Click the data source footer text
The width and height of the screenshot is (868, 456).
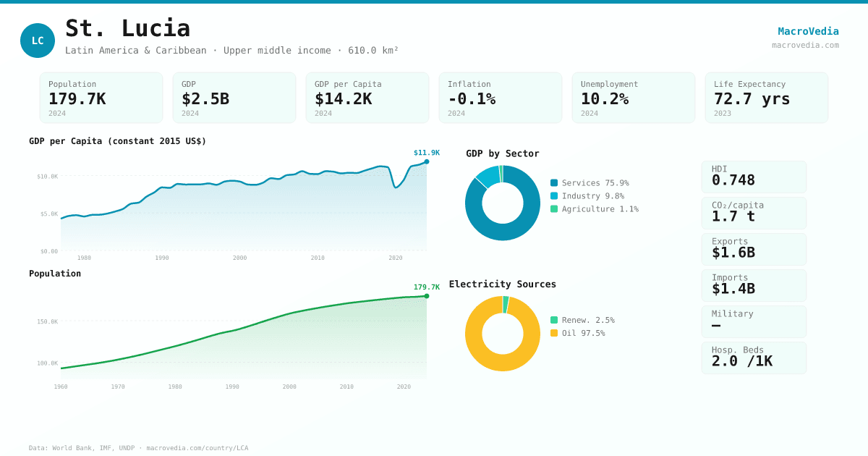click(138, 448)
